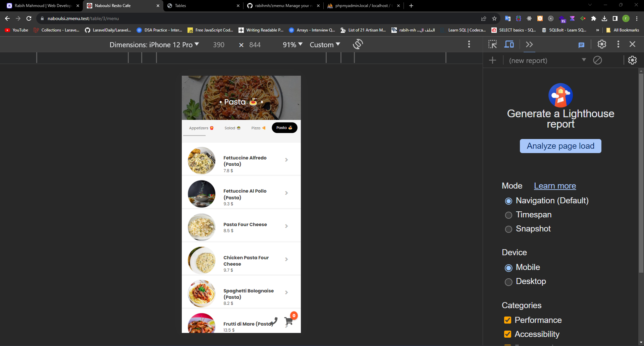Open Lighthouse settings gear
The width and height of the screenshot is (644, 346).
(632, 60)
